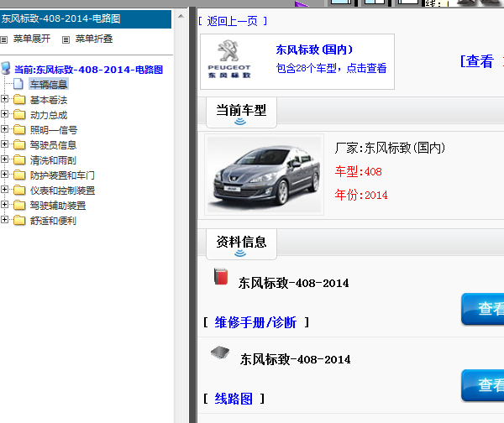Viewport: 504px width, 423px height.
Task: Click the 防护装置和车门 folder icon
Action: click(19, 175)
